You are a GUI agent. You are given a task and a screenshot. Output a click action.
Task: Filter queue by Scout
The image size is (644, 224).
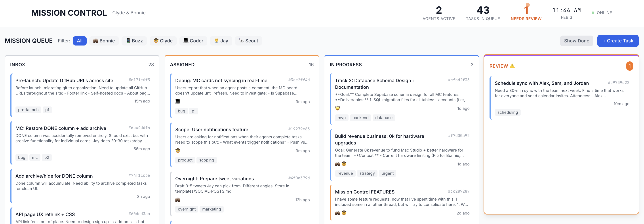coord(248,41)
